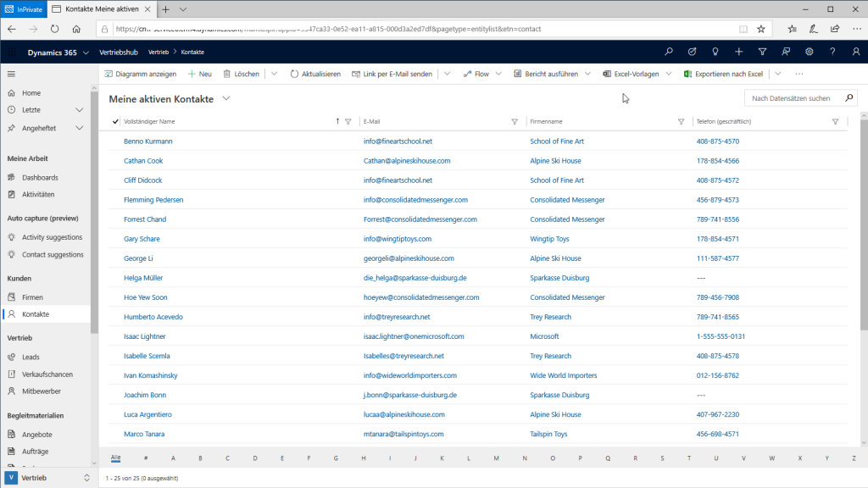Click the Nach Datensätzen suchen field
868x488 pixels.
tap(792, 98)
